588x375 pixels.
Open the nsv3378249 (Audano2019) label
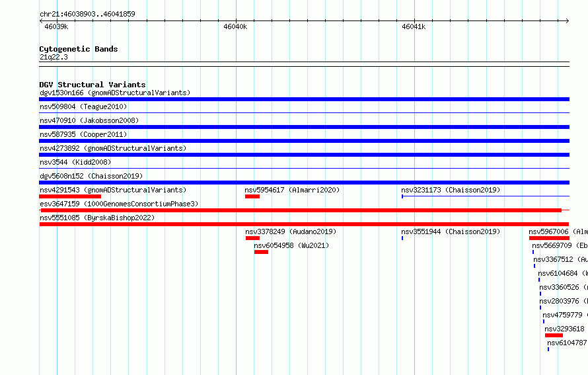(291, 231)
